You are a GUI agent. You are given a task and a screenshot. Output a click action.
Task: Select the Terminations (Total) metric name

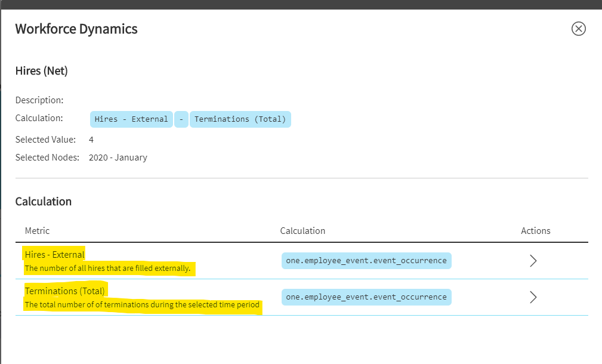(x=65, y=291)
